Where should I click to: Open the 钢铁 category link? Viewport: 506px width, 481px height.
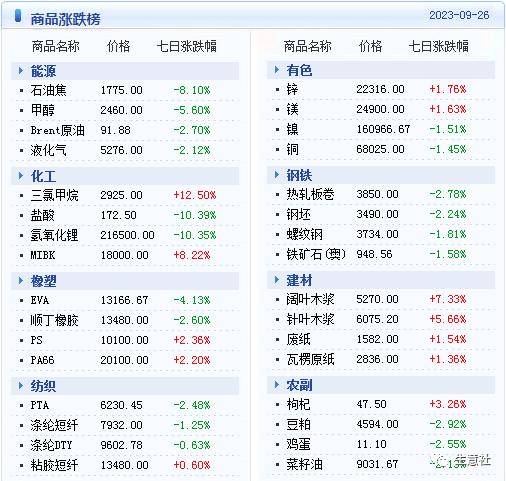299,175
